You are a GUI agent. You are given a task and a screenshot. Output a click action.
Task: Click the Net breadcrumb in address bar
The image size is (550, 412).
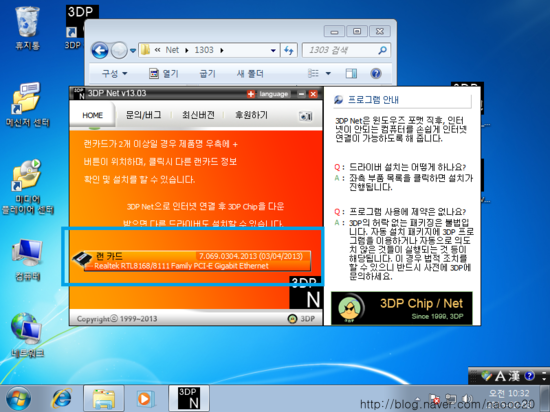(172, 50)
